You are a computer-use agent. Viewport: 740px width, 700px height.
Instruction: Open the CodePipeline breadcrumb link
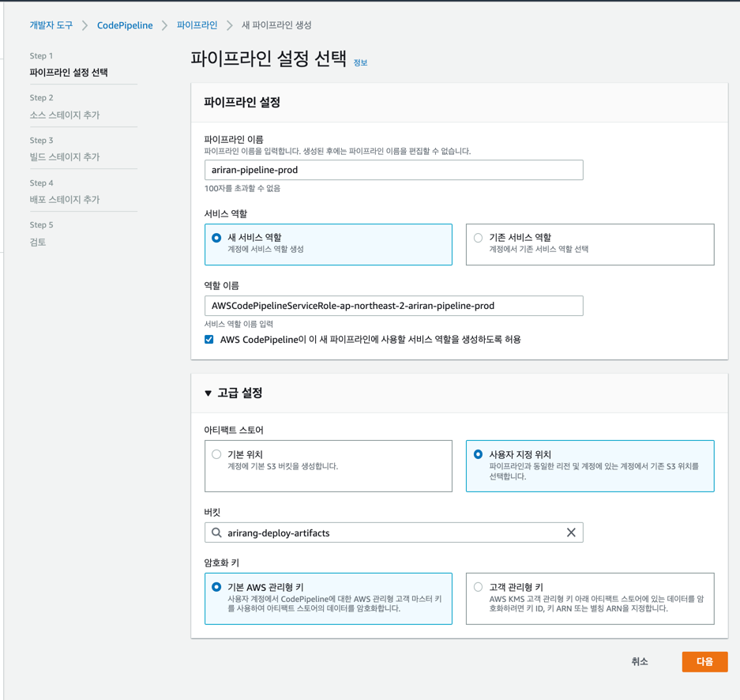(125, 25)
